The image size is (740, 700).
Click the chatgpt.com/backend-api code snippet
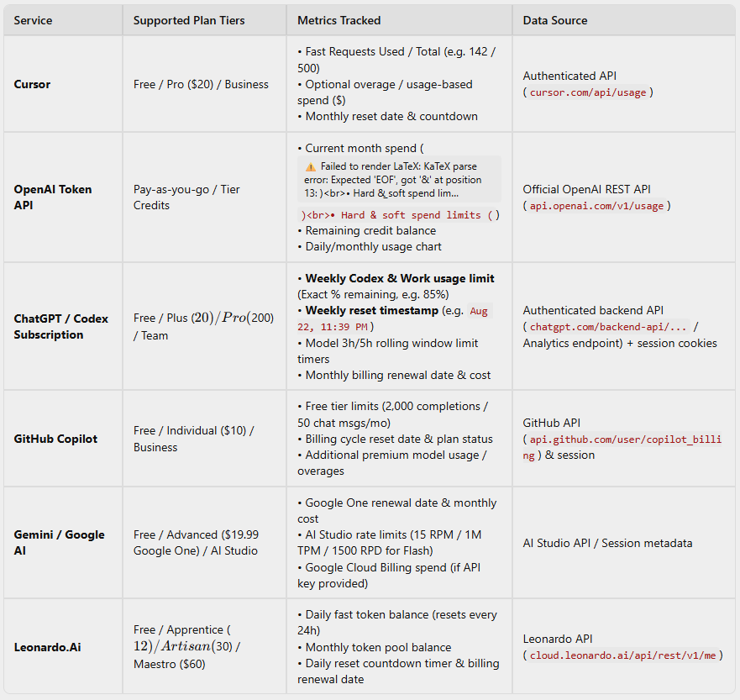pyautogui.click(x=608, y=327)
